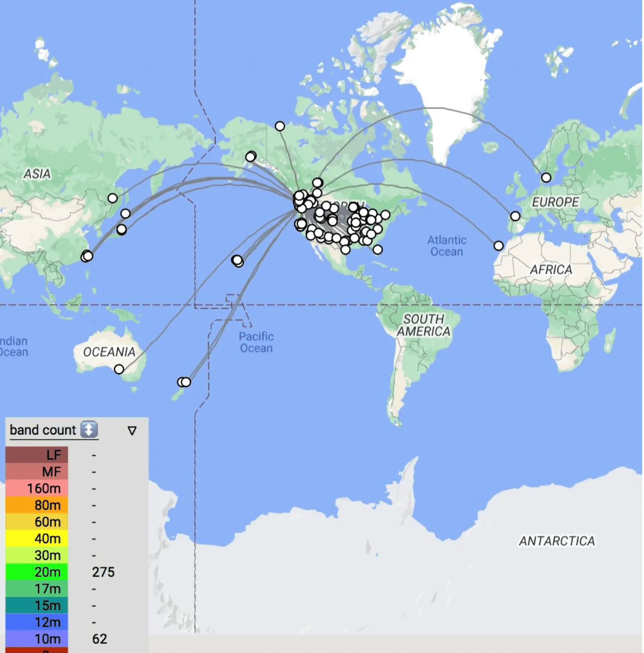This screenshot has width=644, height=653.
Task: Choose the 80m band swatch
Action: [x=37, y=505]
